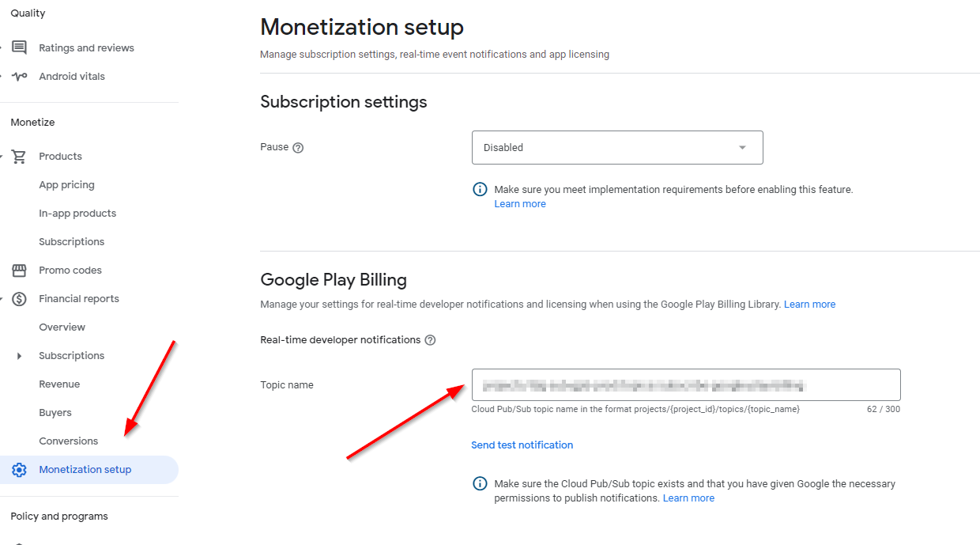Click the Monetization setup page title
The height and width of the screenshot is (545, 980).
point(362,28)
